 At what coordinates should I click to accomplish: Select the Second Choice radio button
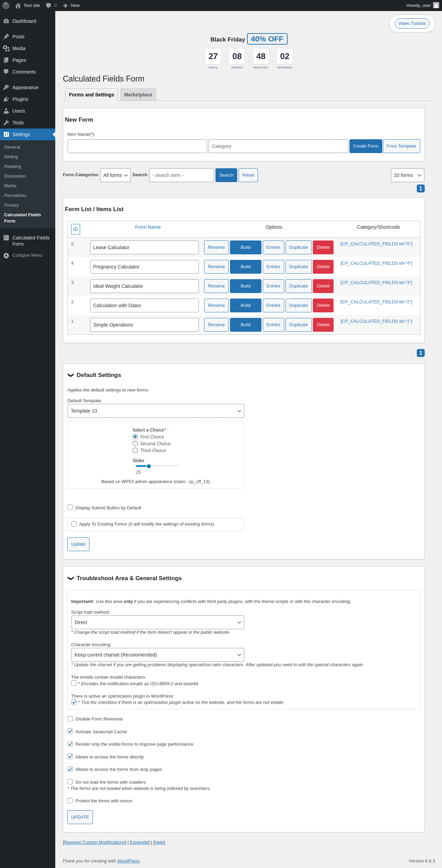[x=135, y=443]
